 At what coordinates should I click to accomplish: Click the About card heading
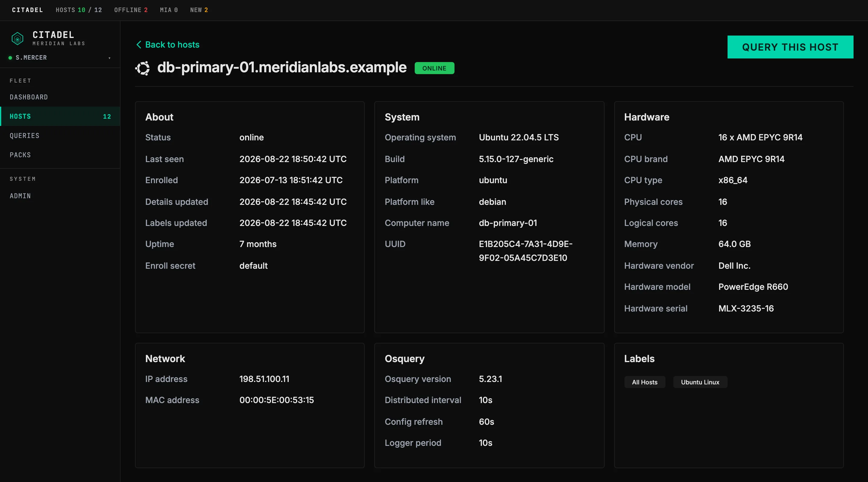(x=159, y=117)
